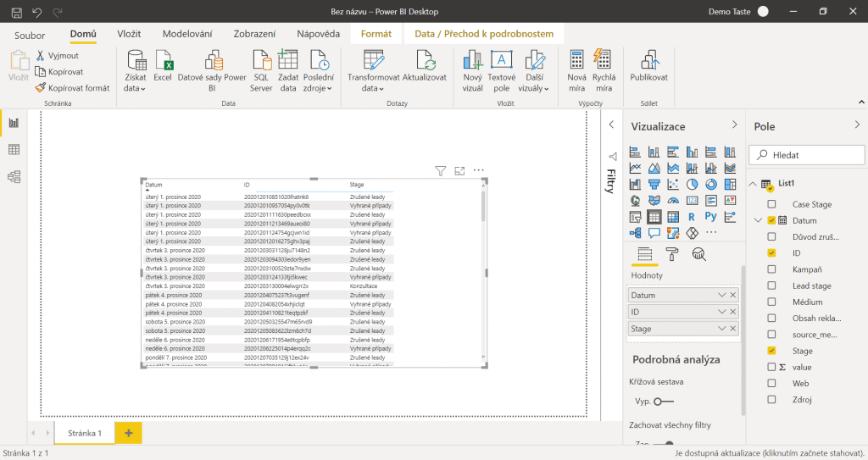The image size is (868, 460).
Task: Switch to the Zobrazení ribbon tab
Action: tap(254, 34)
